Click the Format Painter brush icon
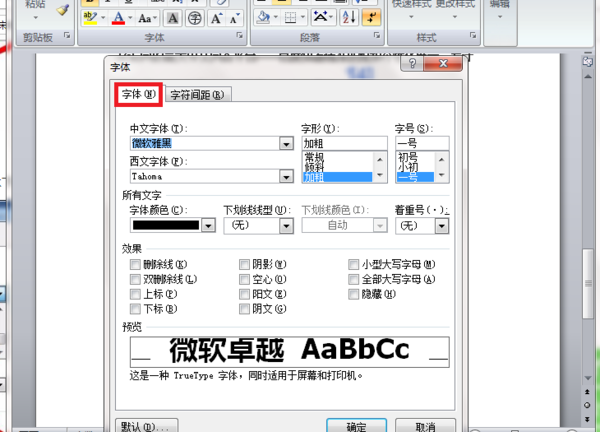 (x=62, y=10)
